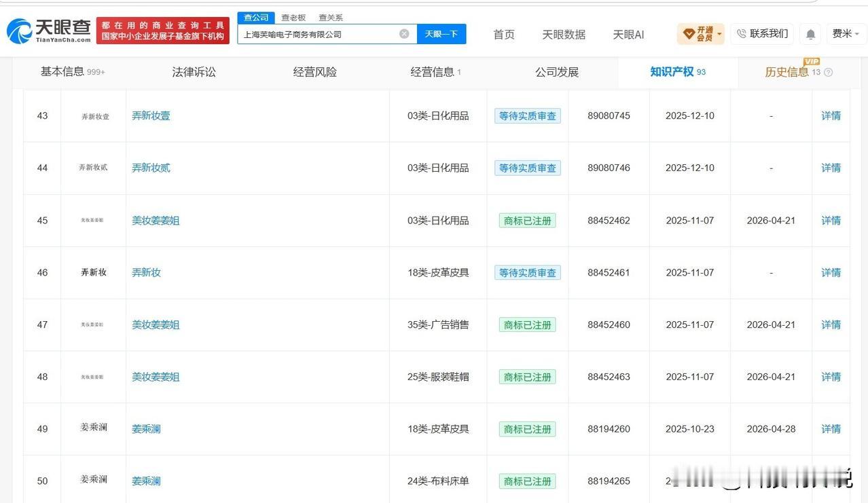The height and width of the screenshot is (503, 868).
Task: Select the 查老板 search tab
Action: (293, 18)
